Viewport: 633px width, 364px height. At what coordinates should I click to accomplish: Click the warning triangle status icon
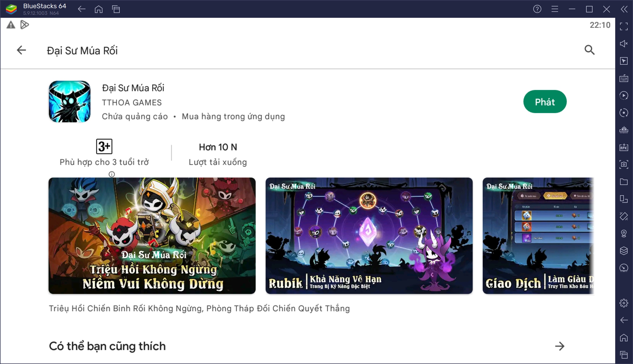tap(11, 25)
